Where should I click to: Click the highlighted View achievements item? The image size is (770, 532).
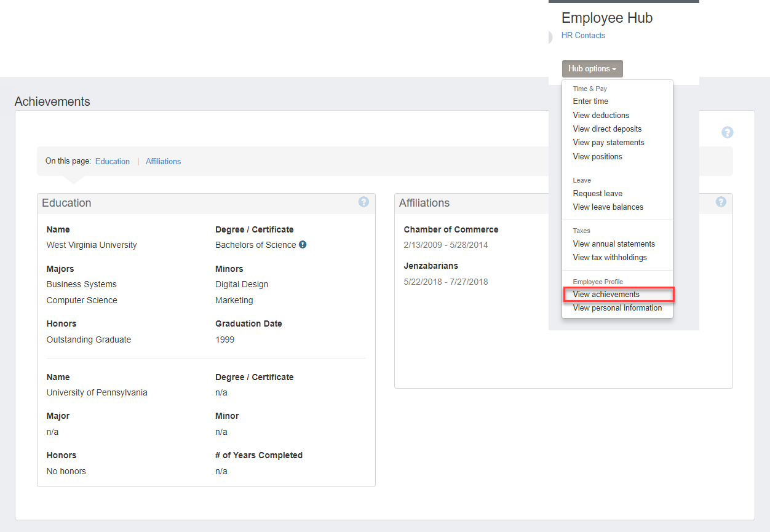(x=606, y=294)
